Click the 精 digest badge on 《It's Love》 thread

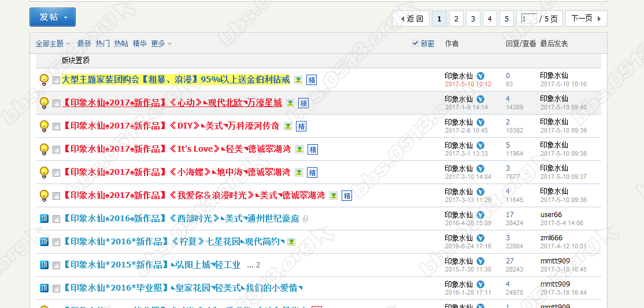pyautogui.click(x=313, y=149)
